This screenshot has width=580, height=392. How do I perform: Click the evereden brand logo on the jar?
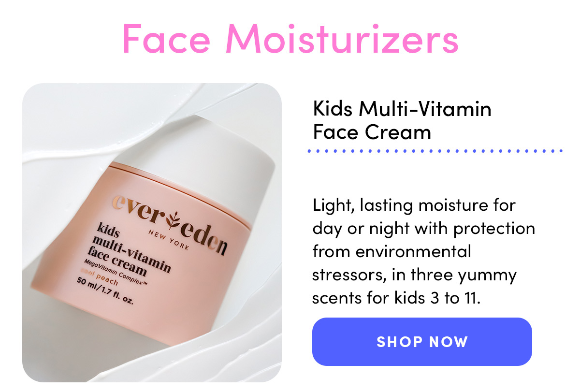pos(169,225)
